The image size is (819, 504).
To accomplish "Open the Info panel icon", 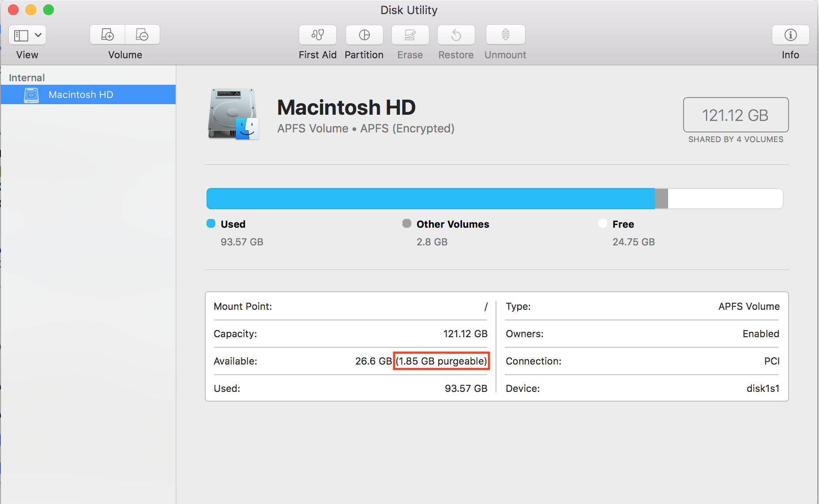I will [x=790, y=35].
